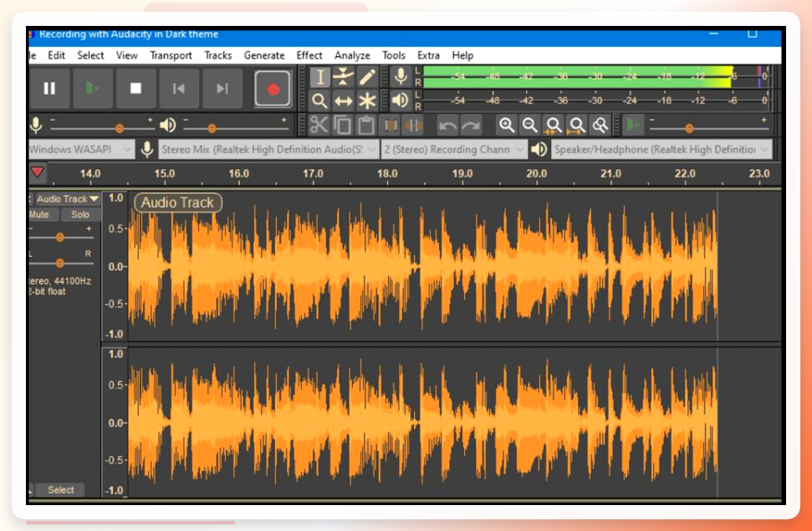The height and width of the screenshot is (531, 812).
Task: Select the Selection (I-beam) tool
Action: click(320, 77)
